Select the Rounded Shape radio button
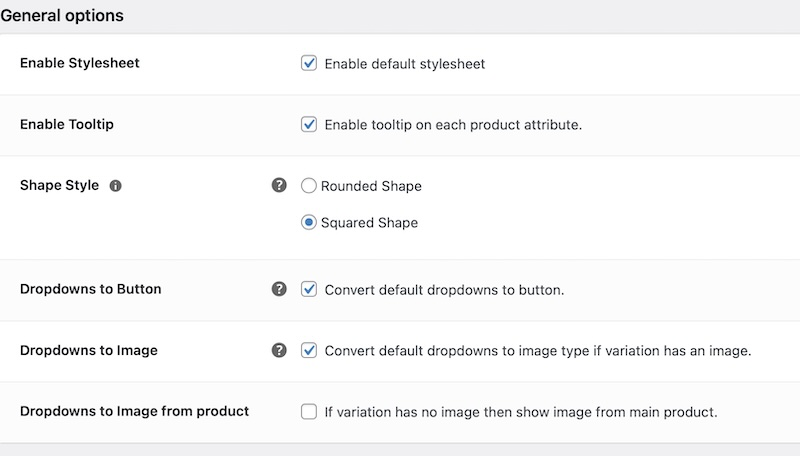The width and height of the screenshot is (800, 456). click(x=309, y=186)
